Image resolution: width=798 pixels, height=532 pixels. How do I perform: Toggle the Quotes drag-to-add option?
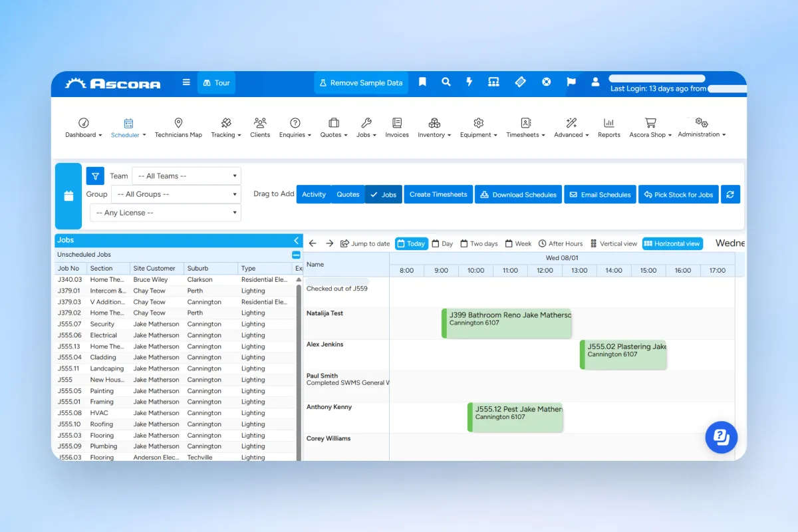coord(348,194)
